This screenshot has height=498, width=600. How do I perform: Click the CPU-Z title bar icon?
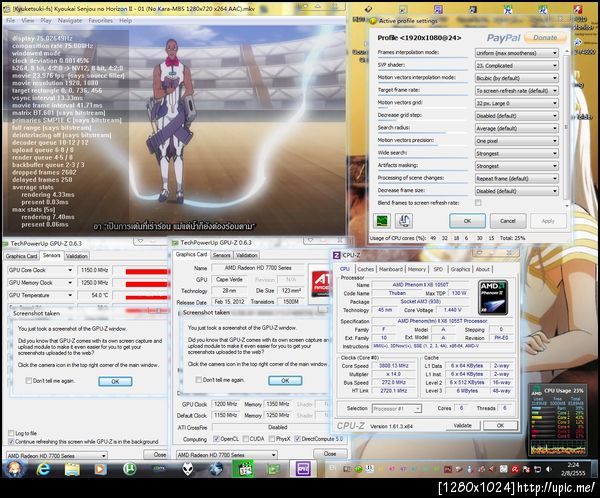click(x=337, y=255)
